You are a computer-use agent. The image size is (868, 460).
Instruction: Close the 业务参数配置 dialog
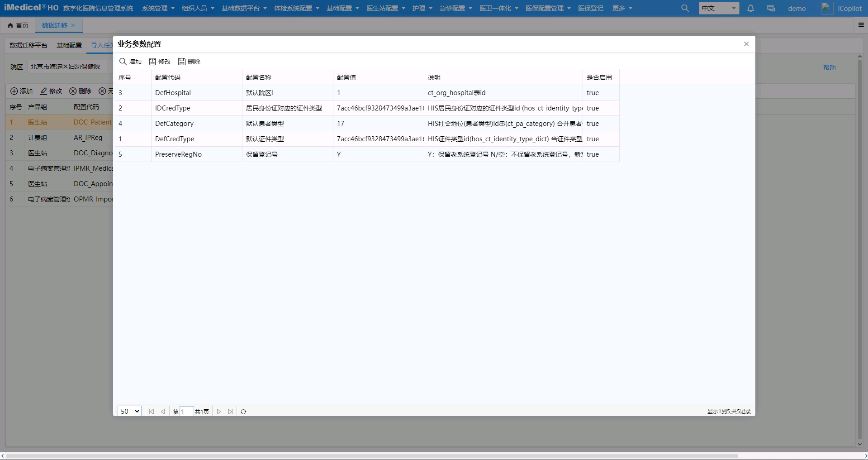[746, 44]
